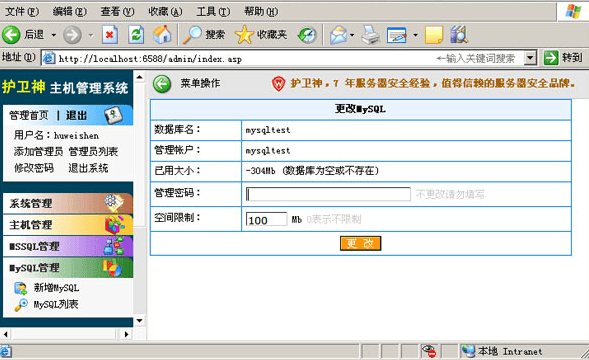Viewport: 589px width, 360px height.
Task: Open browsing History clock icon
Action: click(x=307, y=35)
